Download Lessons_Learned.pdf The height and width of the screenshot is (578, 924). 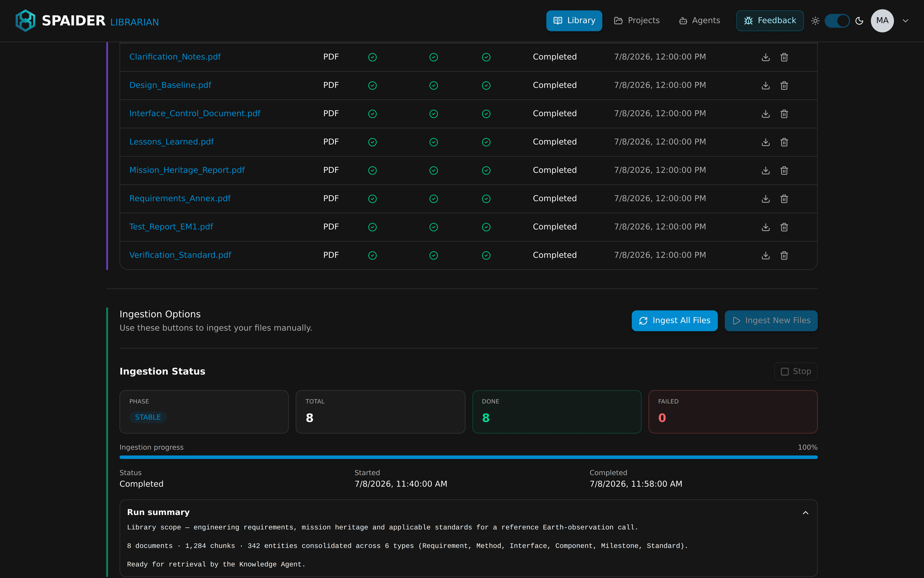click(x=765, y=142)
